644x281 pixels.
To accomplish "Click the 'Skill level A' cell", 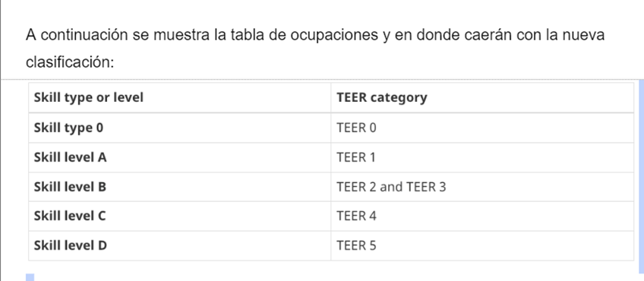I will (x=179, y=157).
